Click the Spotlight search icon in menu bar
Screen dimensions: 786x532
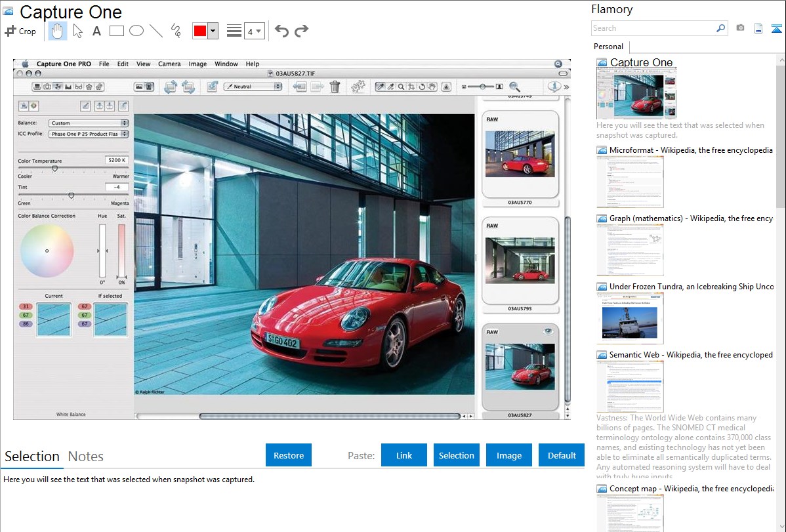pyautogui.click(x=558, y=64)
